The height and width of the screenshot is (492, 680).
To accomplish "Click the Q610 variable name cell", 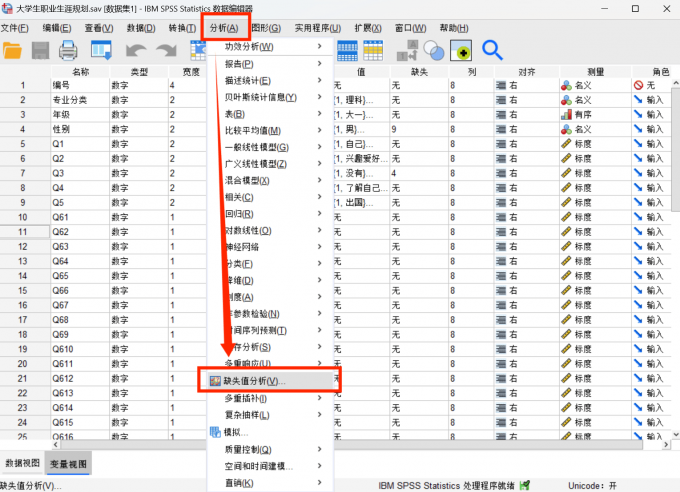I will [x=80, y=349].
